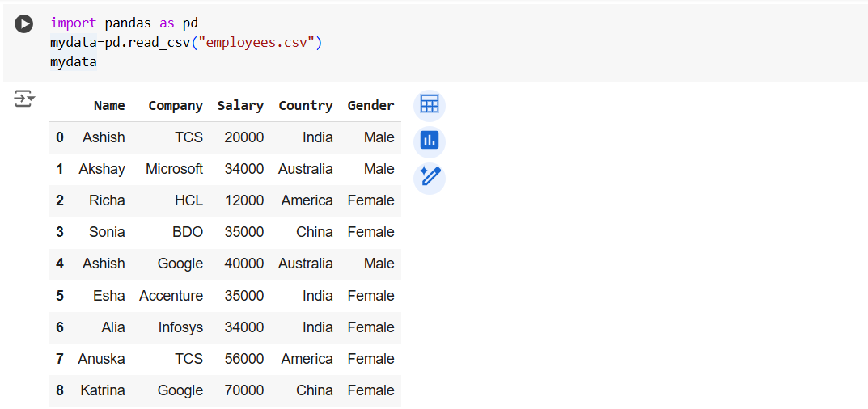Select the Salary column header
This screenshot has height=409, width=868.
coord(240,105)
